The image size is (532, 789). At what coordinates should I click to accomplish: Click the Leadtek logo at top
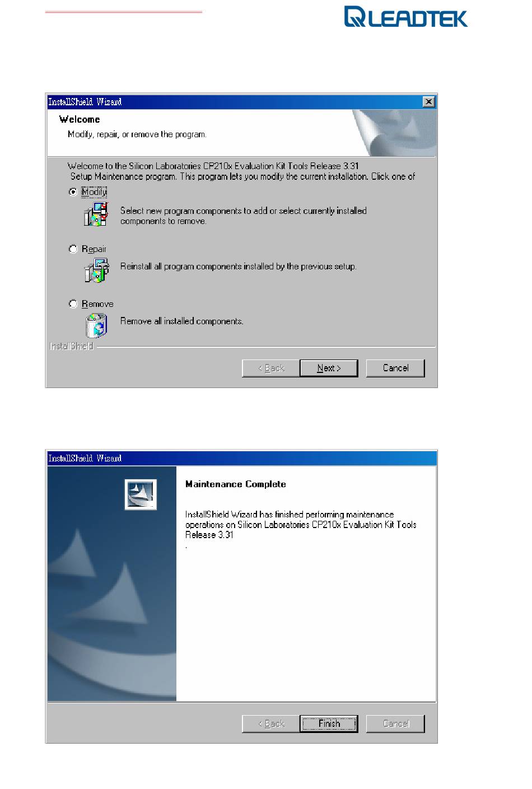[406, 17]
